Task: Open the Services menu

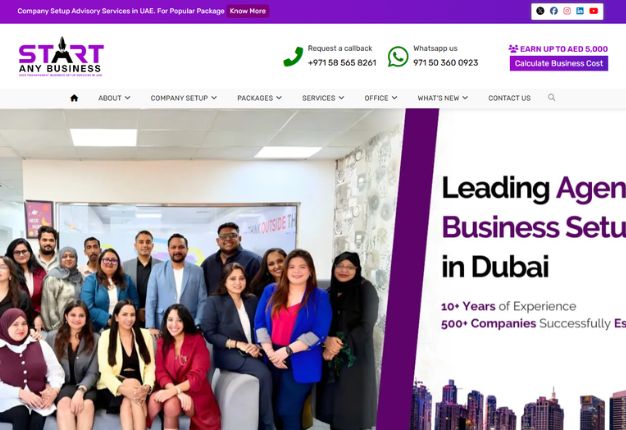Action: 323,98
